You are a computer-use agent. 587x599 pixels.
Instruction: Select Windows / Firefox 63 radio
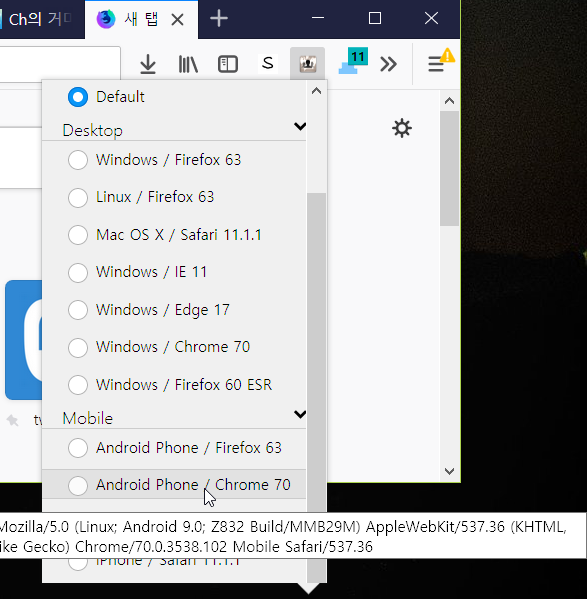tap(78, 160)
